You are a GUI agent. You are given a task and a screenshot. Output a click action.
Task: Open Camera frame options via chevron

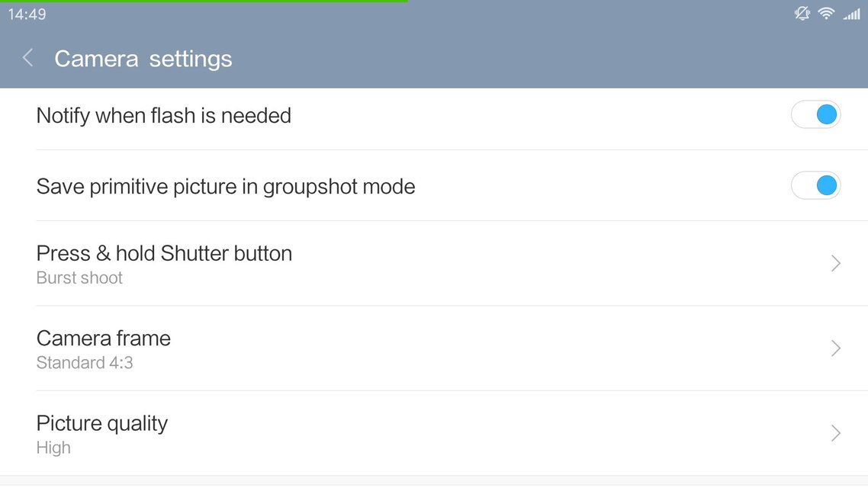pos(835,348)
